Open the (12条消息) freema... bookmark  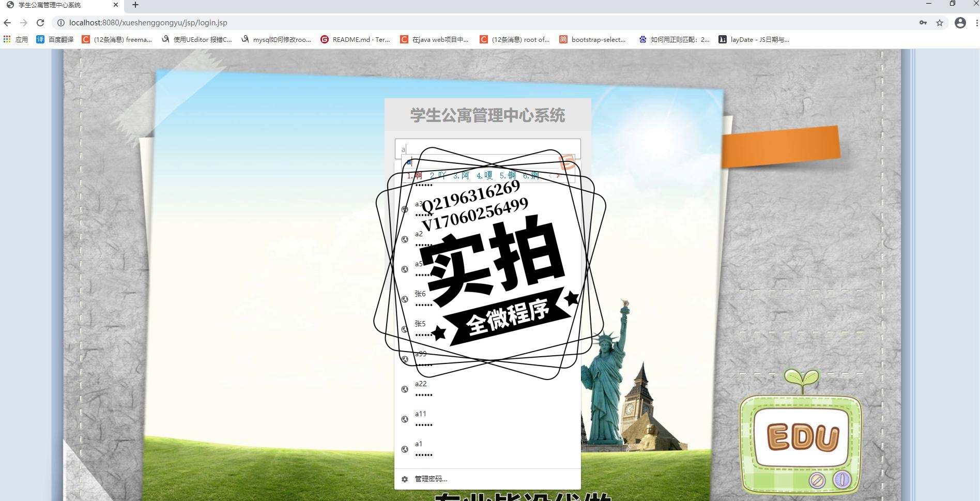pyautogui.click(x=117, y=39)
